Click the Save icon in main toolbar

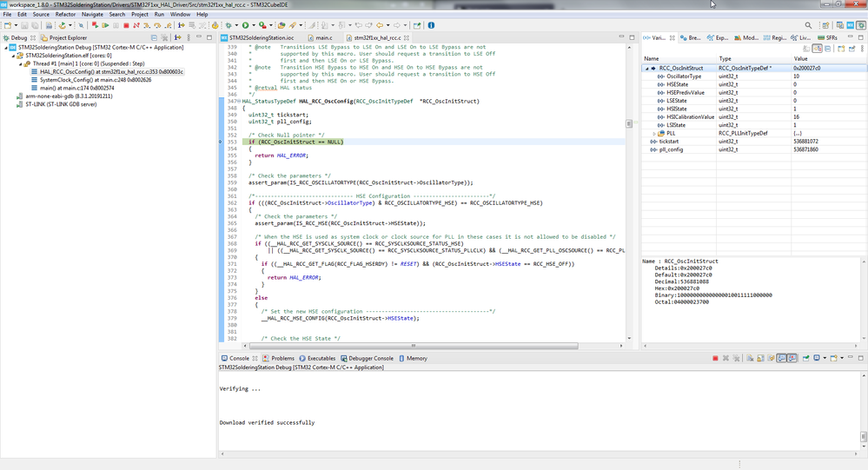click(24, 25)
